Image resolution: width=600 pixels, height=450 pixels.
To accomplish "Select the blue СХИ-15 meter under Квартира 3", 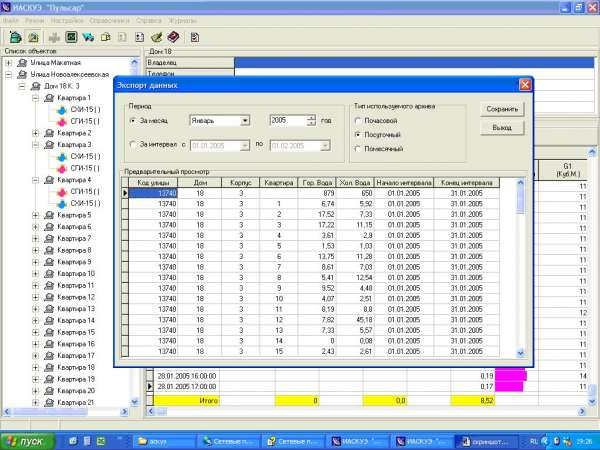I will [x=78, y=157].
